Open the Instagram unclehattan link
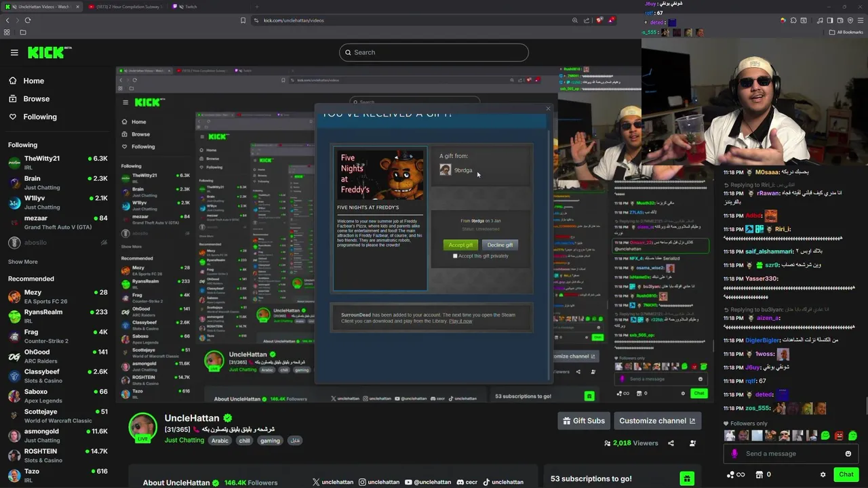Screen dimensions: 868x488 [x=379, y=482]
